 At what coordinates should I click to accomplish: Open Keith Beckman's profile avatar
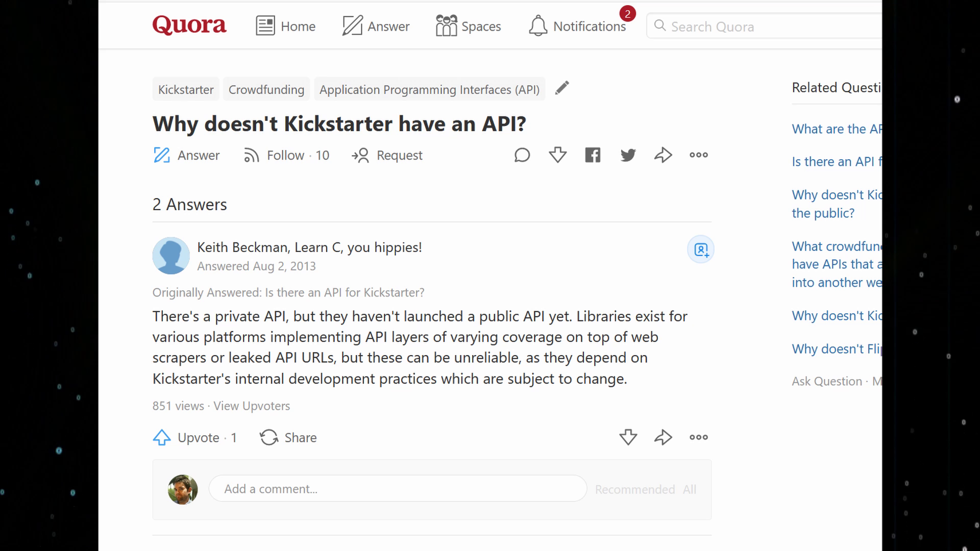(171, 256)
